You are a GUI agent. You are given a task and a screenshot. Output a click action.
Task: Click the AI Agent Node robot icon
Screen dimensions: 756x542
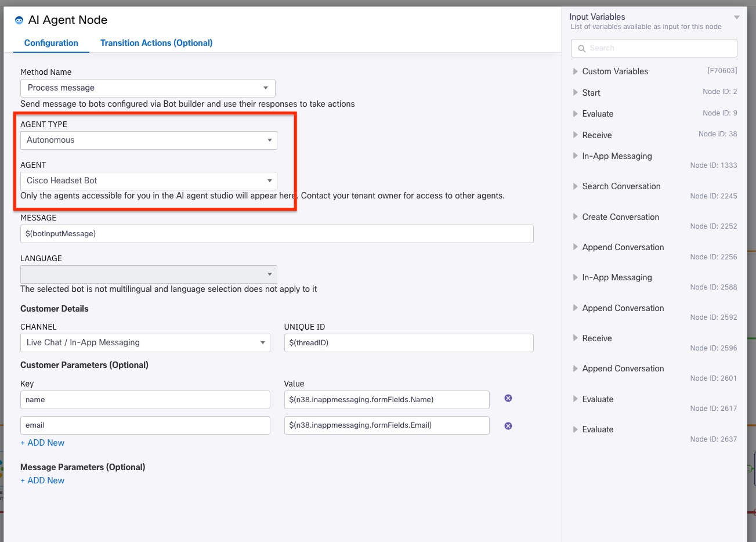tap(19, 20)
